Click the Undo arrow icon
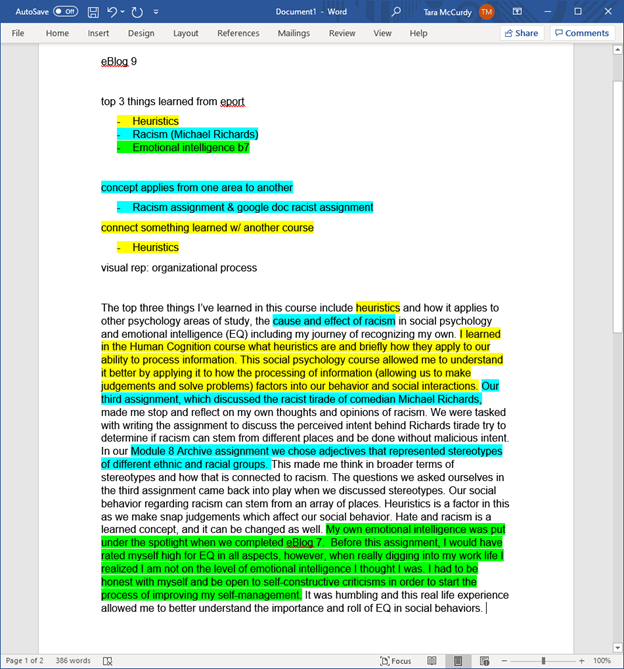 (113, 11)
